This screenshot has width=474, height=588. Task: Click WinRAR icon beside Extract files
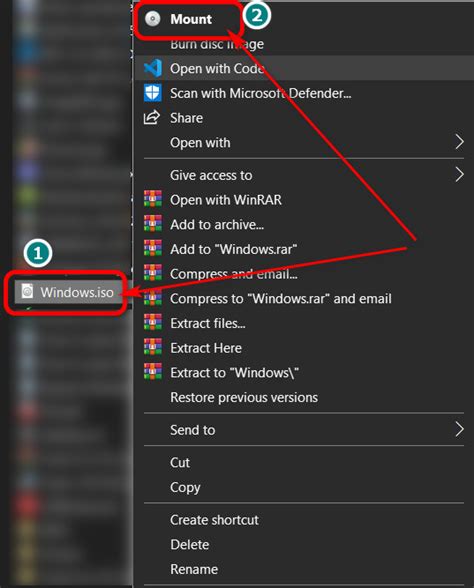point(153,322)
